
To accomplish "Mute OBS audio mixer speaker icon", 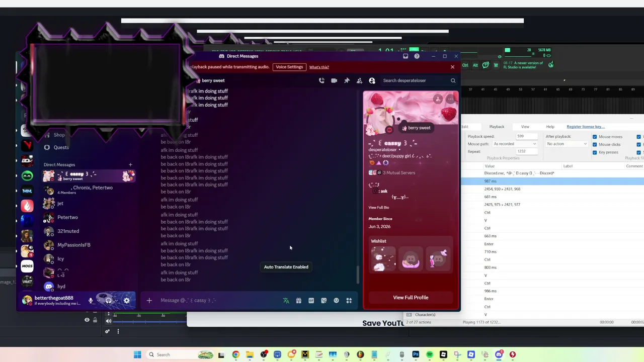I will [x=109, y=321].
